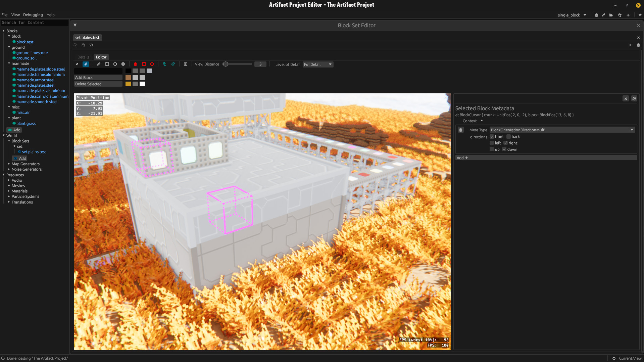
Task: Click the teal tag icon in toolbar
Action: coord(173,64)
